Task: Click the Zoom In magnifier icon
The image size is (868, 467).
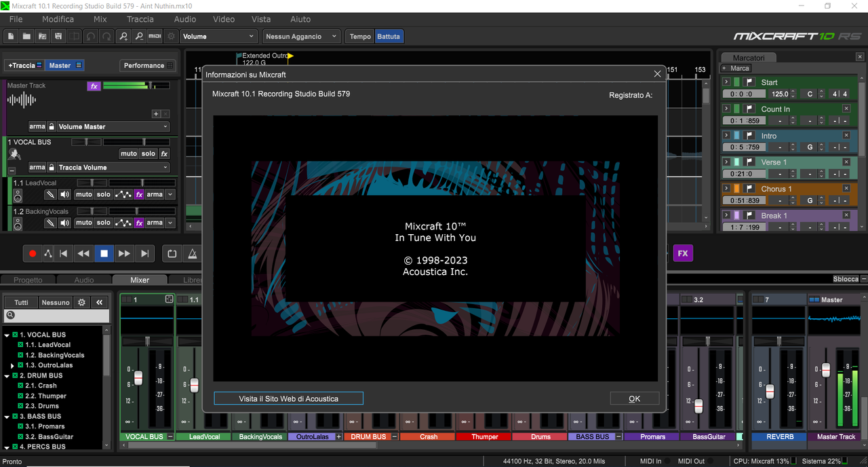Action: [x=123, y=36]
